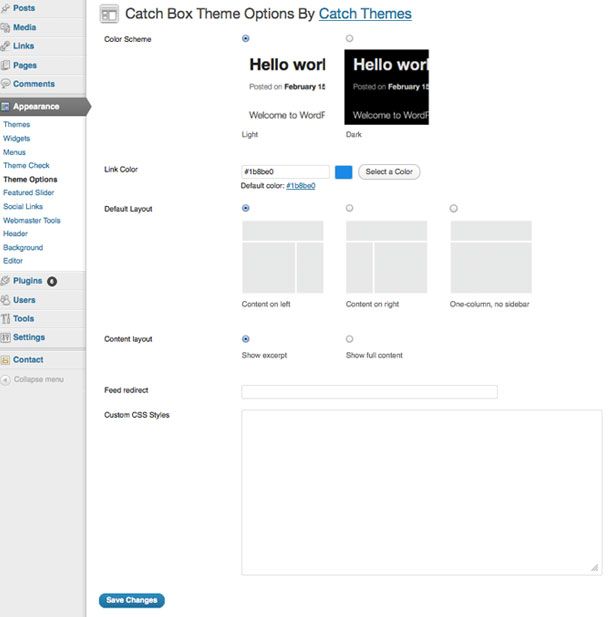Choose One-column no sidebar radio
This screenshot has width=608, height=617.
pos(454,208)
